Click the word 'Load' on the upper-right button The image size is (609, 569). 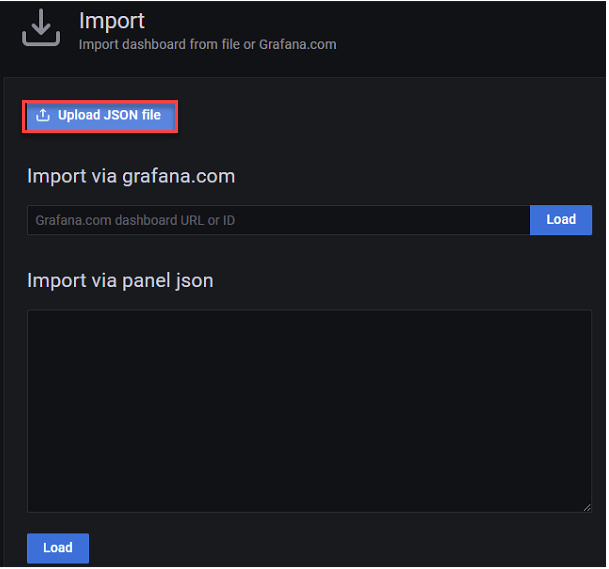point(561,220)
